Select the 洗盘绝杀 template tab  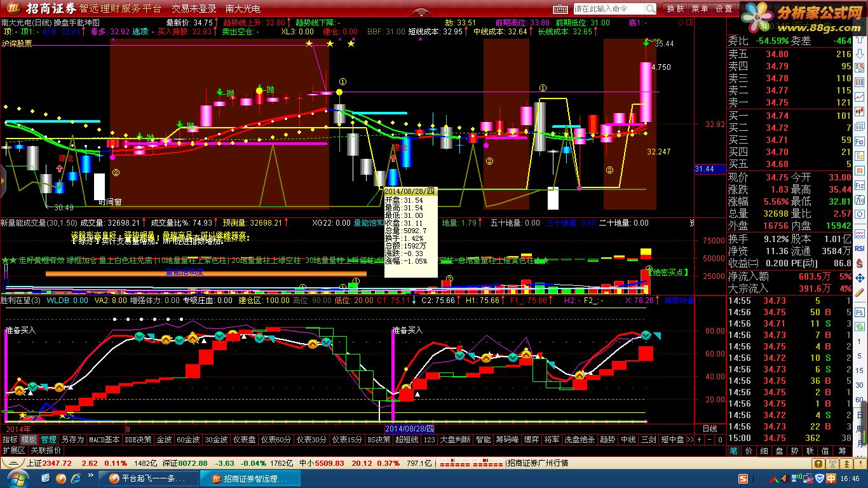pos(580,440)
